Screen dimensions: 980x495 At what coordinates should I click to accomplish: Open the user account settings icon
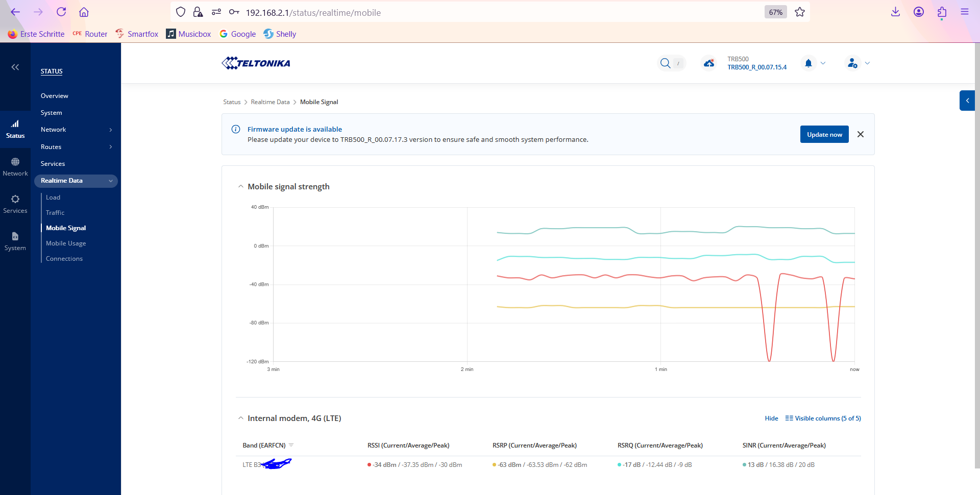[852, 63]
